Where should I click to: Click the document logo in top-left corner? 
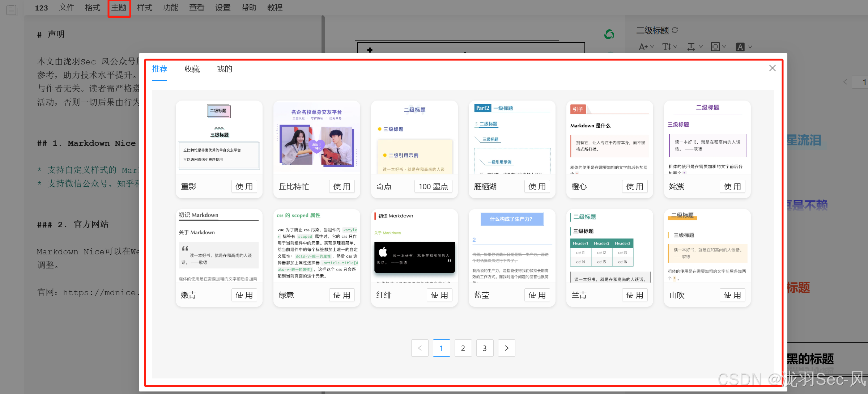click(12, 10)
